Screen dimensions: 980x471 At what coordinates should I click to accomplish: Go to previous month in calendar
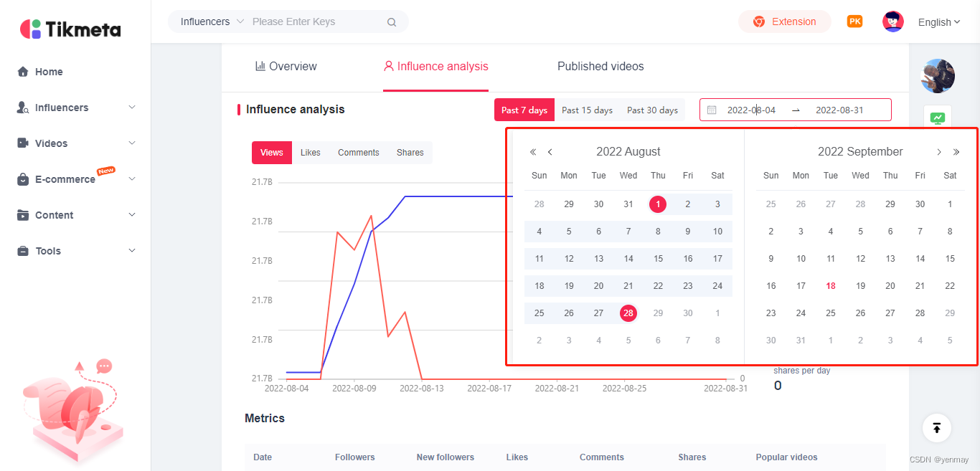tap(550, 152)
